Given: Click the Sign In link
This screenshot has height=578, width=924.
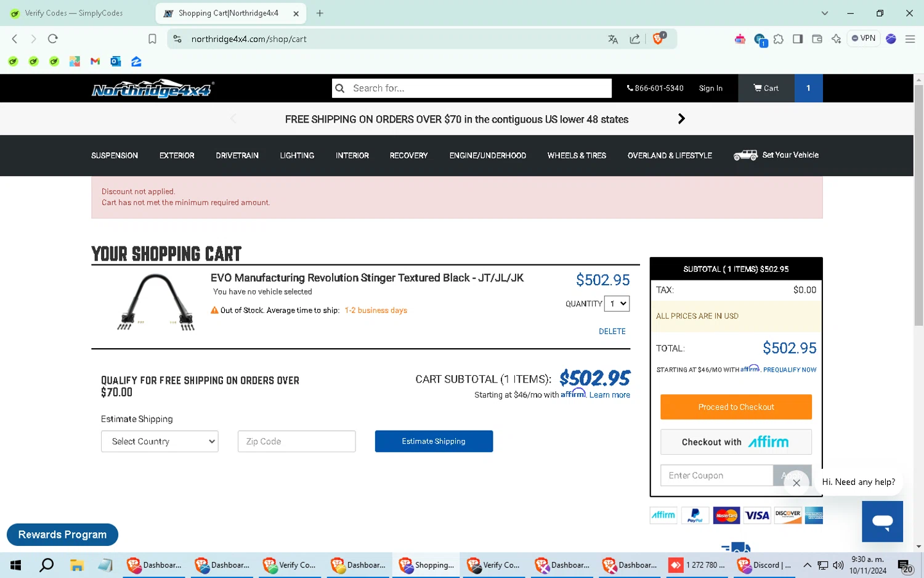Looking at the screenshot, I should pos(710,88).
